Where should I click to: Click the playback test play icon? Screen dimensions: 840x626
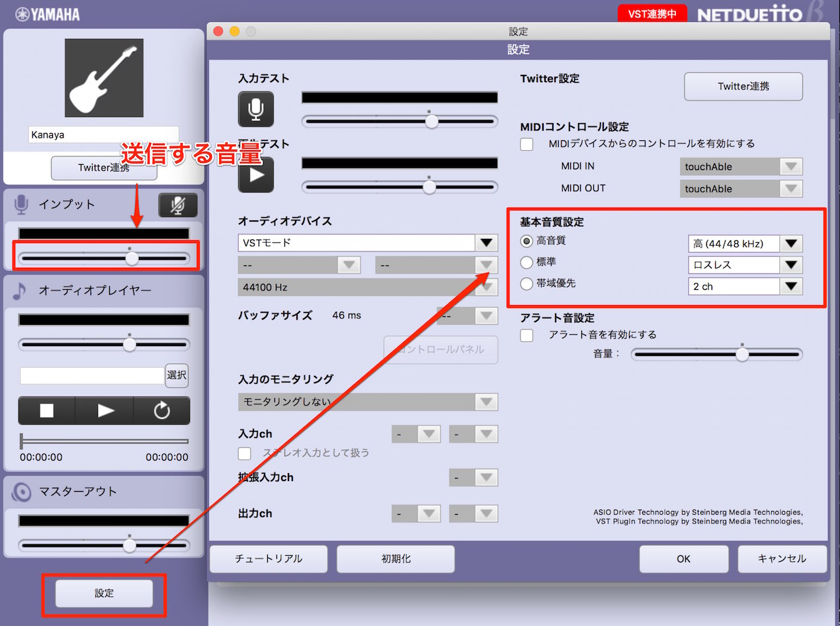coord(256,175)
